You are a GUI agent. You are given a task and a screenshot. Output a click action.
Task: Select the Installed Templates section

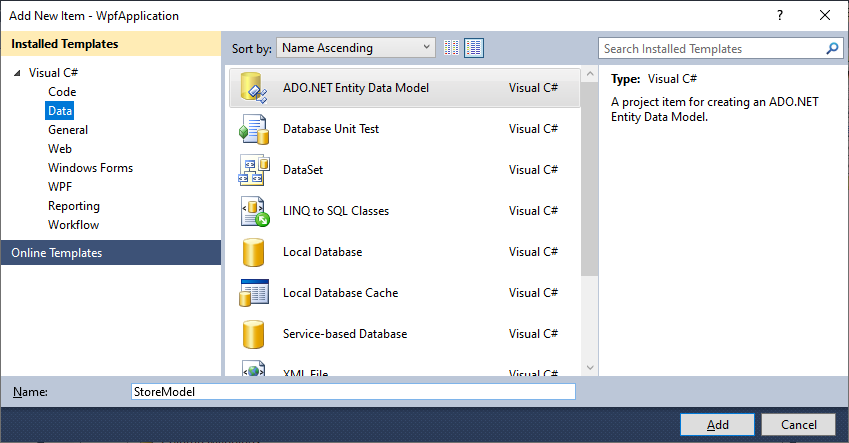[110, 44]
